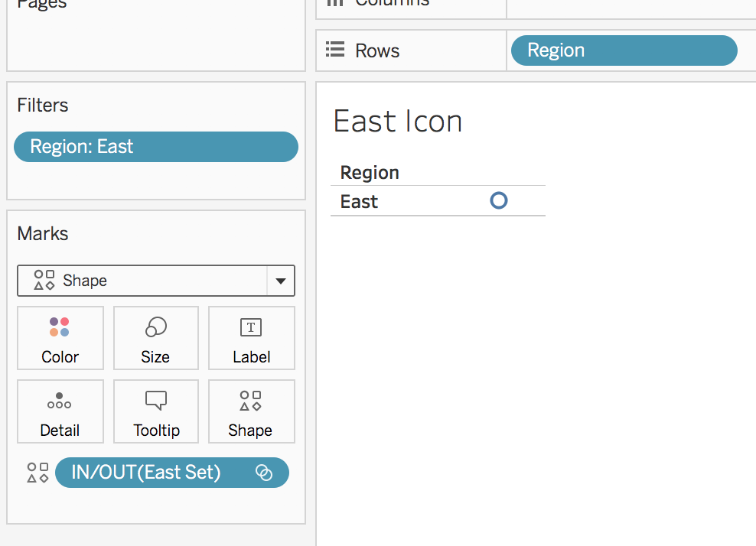
Task: Click the Rows shelf icon
Action: click(335, 50)
